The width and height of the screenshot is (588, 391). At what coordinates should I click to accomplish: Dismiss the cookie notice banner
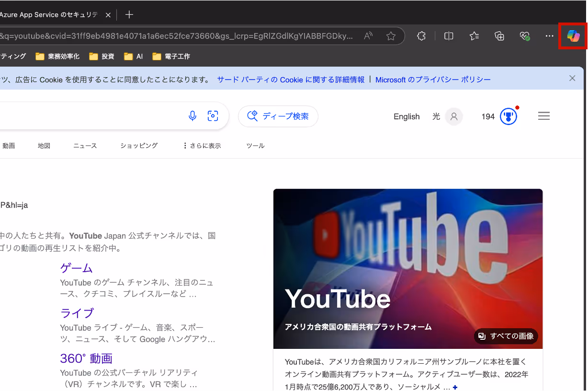pos(572,78)
